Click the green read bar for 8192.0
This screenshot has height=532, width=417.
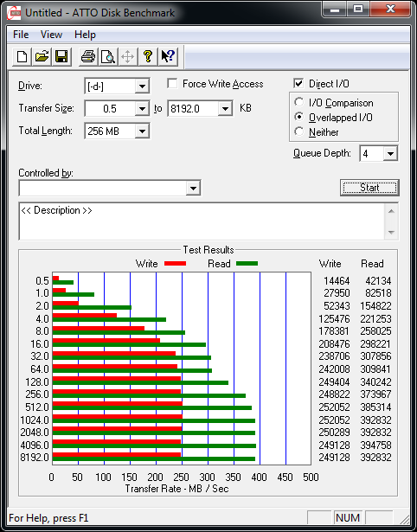tap(154, 459)
